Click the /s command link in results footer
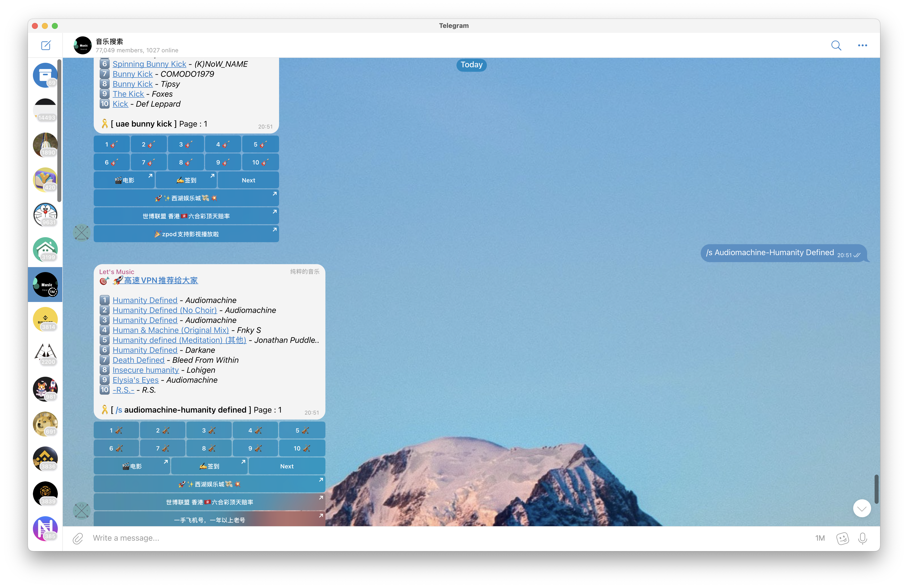 pyautogui.click(x=119, y=410)
